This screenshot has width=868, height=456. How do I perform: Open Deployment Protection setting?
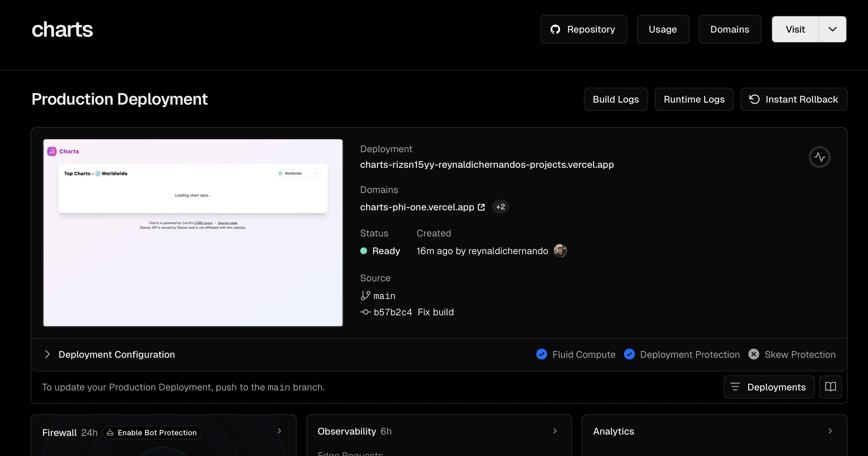coord(690,354)
